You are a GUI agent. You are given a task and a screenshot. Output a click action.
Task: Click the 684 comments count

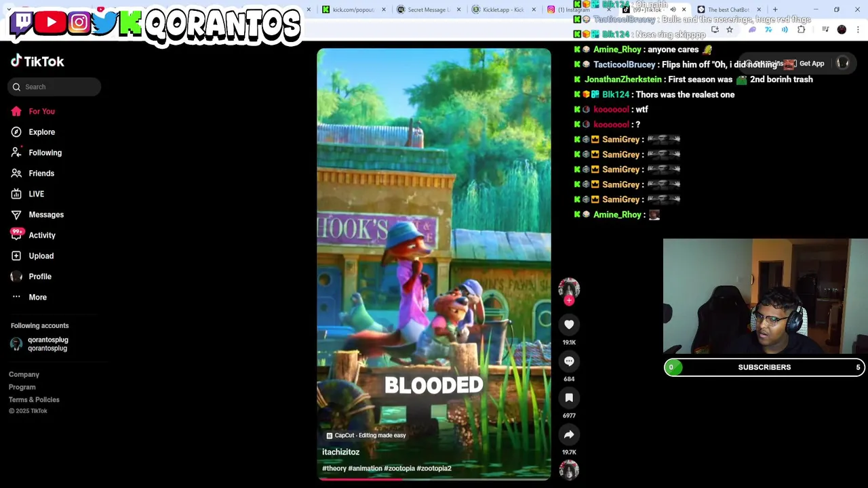(x=569, y=380)
